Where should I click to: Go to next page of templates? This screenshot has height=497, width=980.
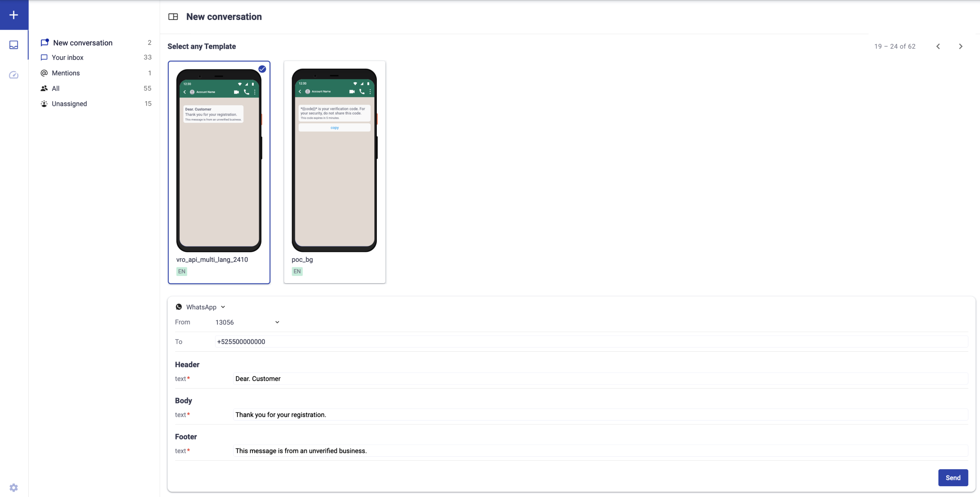click(960, 46)
